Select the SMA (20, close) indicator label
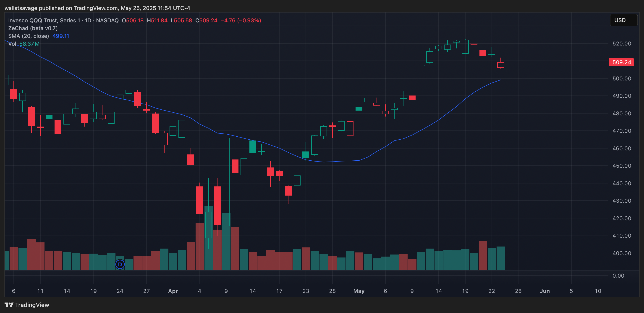 pos(29,36)
